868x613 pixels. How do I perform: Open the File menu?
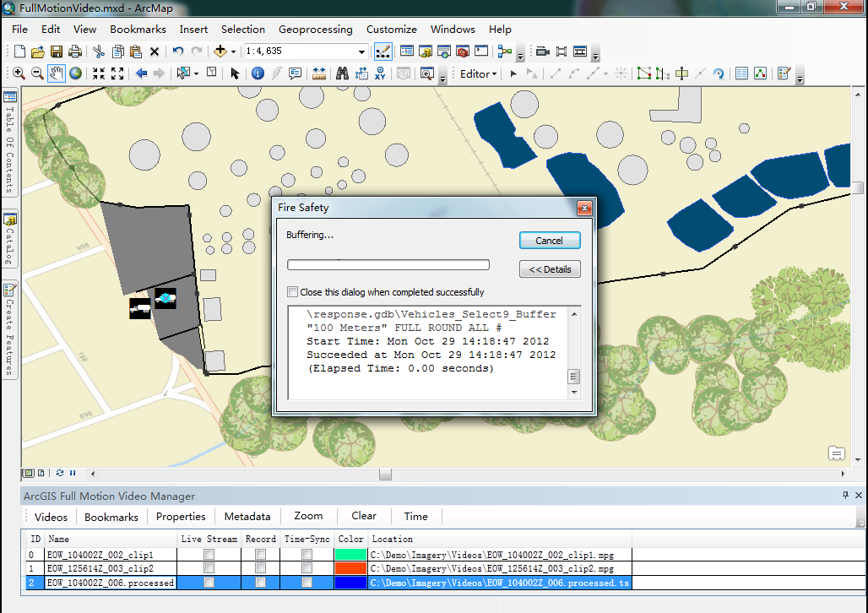click(x=19, y=30)
